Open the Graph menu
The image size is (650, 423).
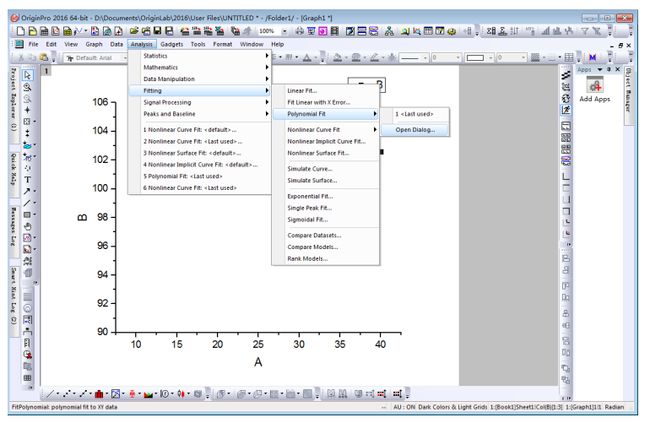click(x=94, y=44)
